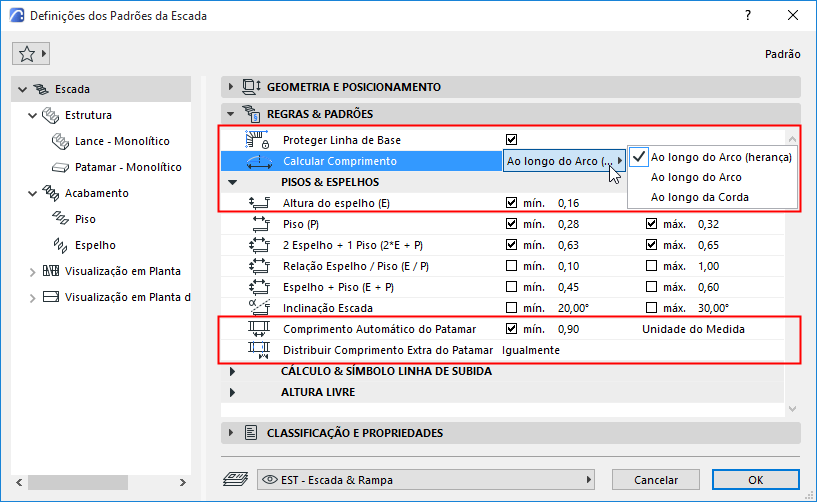Click the Relação Espelho / Piso icon
Screen dimensions: 817x502
click(259, 266)
